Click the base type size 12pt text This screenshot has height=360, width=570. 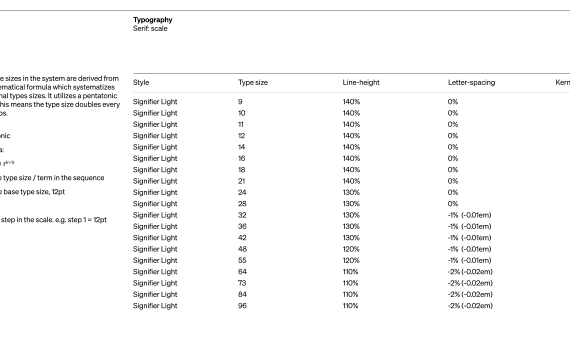point(34,192)
